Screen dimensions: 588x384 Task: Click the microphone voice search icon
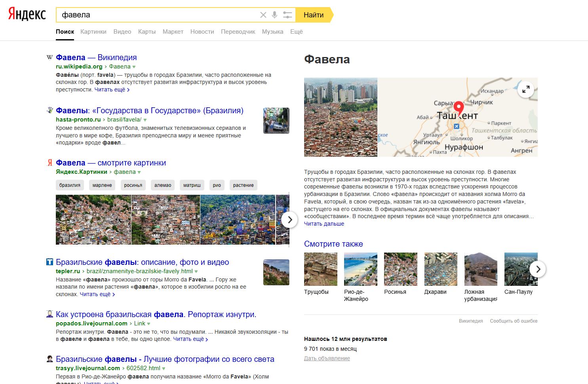tap(274, 15)
